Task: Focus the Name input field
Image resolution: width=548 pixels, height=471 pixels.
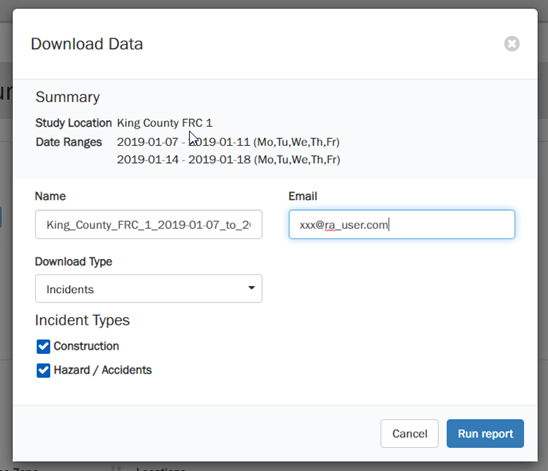Action: pos(149,224)
